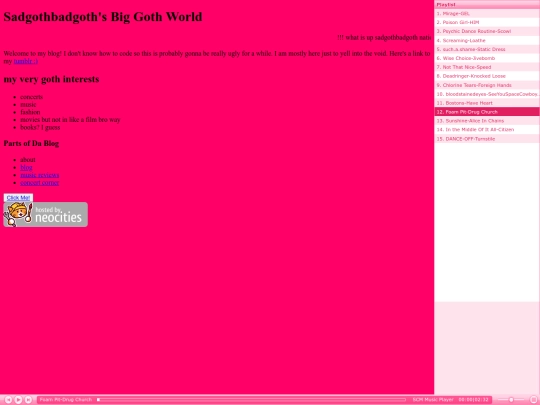Open the tumblr link
This screenshot has height=405, width=540.
click(26, 61)
